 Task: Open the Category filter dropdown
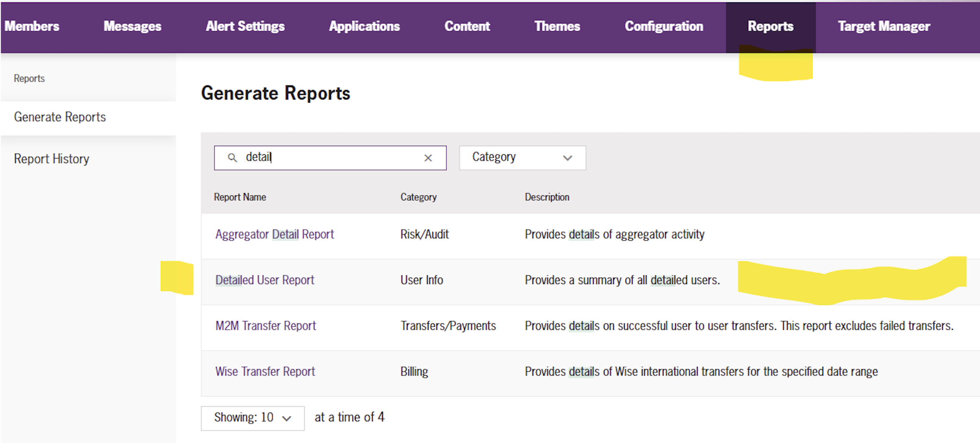coord(522,158)
